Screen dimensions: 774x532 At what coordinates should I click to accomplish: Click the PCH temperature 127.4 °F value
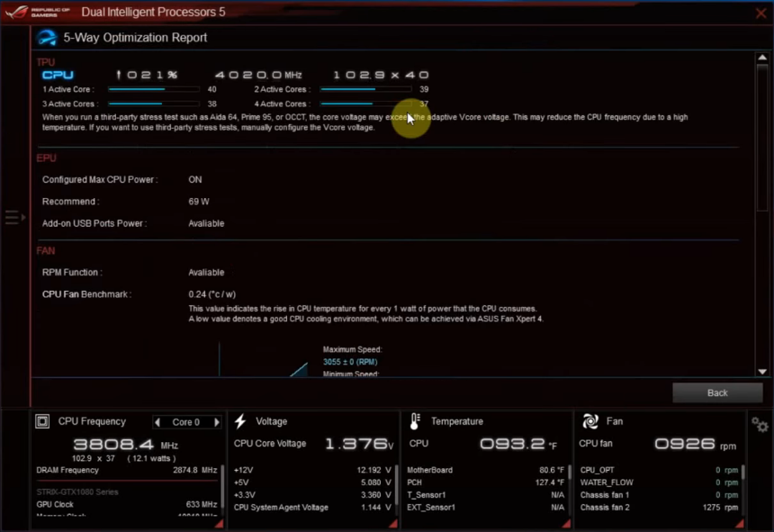pos(550,482)
